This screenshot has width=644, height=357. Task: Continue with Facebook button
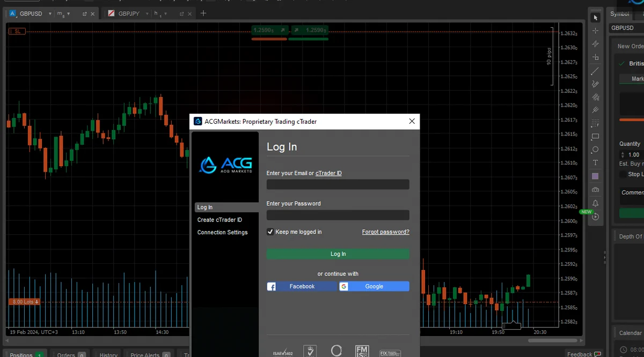302,287
